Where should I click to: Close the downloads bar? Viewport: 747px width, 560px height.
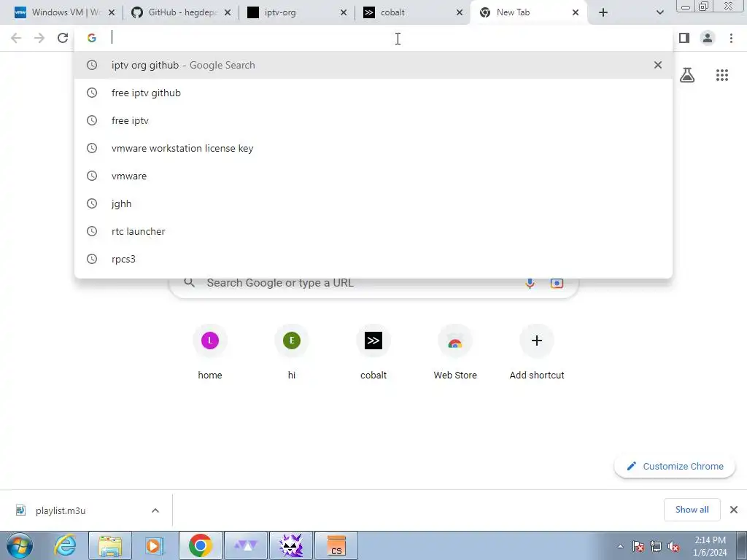734,510
